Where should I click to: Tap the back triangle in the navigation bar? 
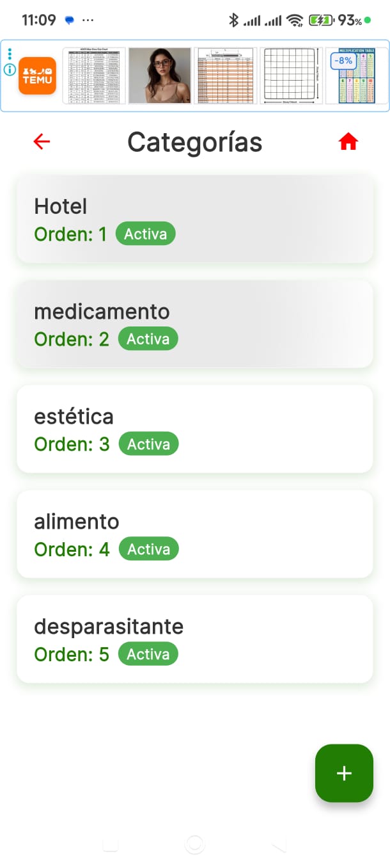point(277,845)
